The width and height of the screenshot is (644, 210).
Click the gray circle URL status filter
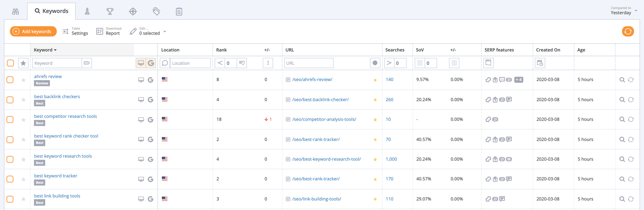click(375, 63)
